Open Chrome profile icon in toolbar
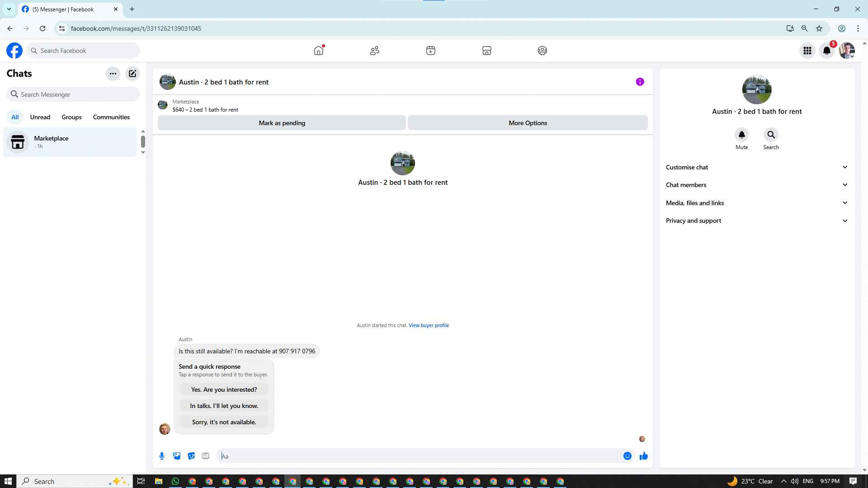Image resolution: width=868 pixels, height=488 pixels. 842,28
